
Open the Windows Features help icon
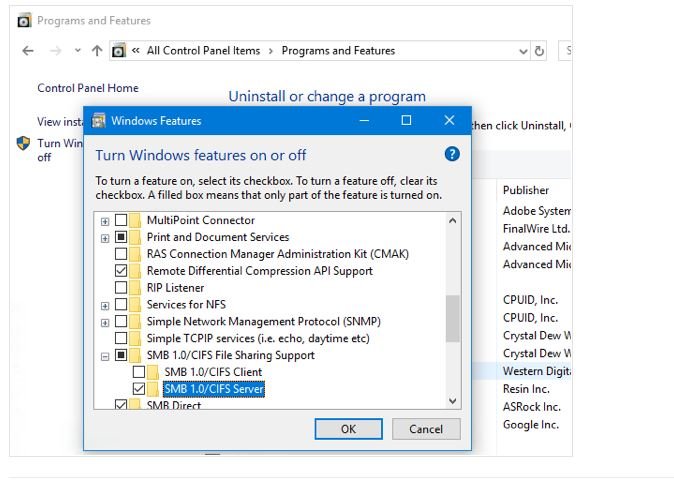point(452,154)
